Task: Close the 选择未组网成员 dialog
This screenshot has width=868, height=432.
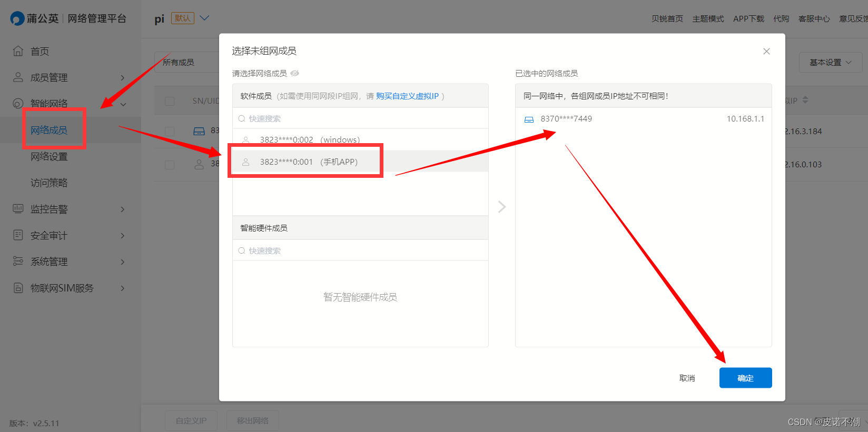Action: click(766, 51)
